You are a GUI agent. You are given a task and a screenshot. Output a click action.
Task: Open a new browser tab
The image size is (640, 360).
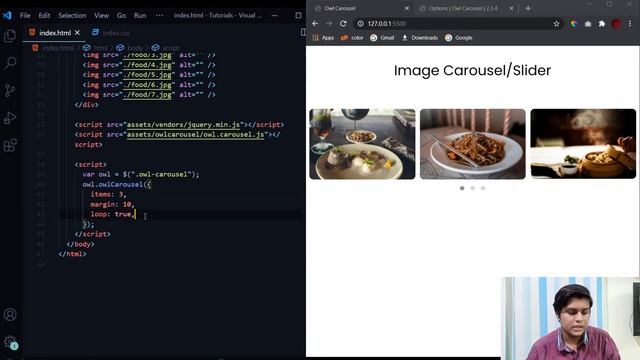528,8
